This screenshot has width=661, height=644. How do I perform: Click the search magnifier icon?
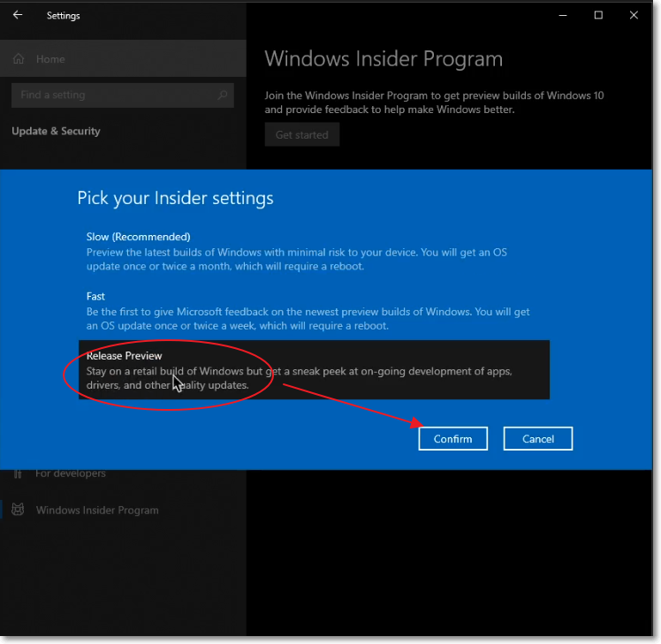[x=223, y=95]
